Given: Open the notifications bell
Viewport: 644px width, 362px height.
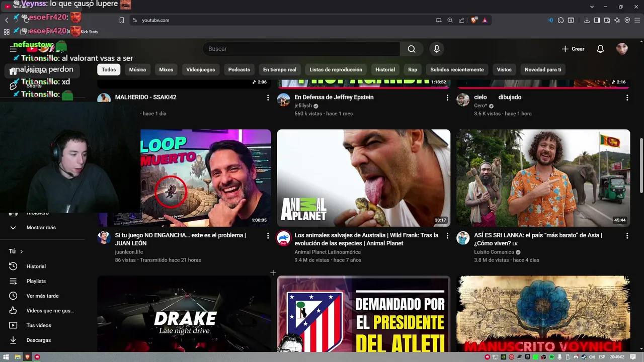Looking at the screenshot, I should click(600, 49).
